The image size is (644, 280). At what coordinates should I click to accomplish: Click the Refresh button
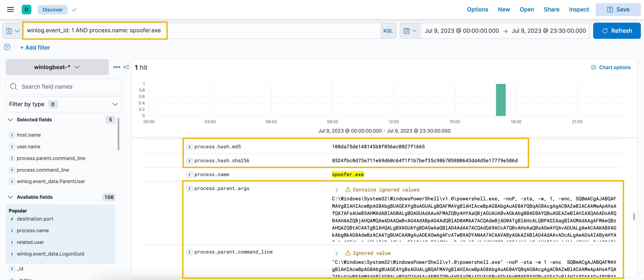point(616,31)
